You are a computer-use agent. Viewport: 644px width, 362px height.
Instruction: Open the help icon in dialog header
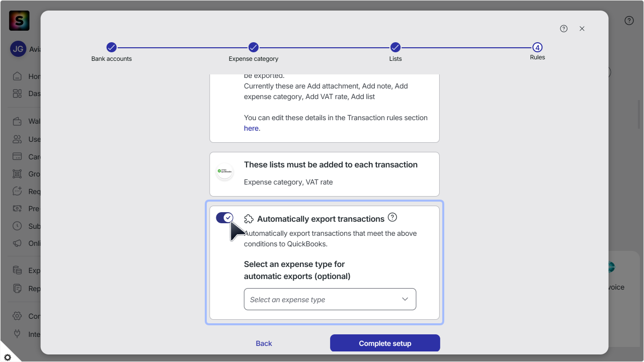564,29
